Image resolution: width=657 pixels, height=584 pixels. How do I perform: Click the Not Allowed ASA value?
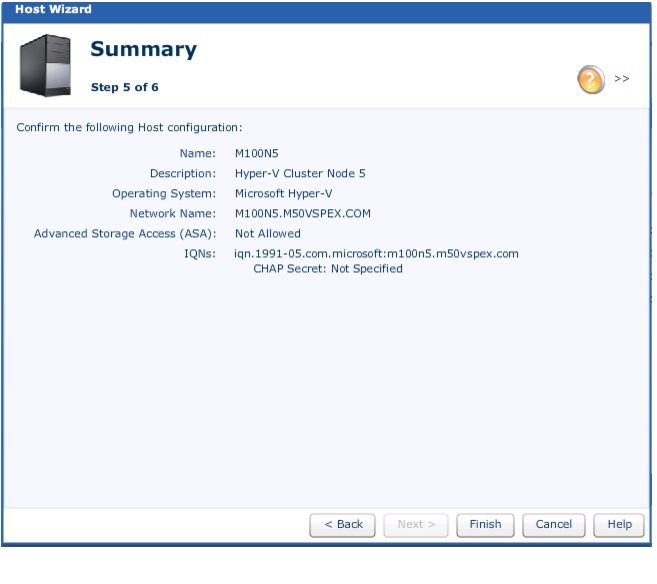point(267,234)
